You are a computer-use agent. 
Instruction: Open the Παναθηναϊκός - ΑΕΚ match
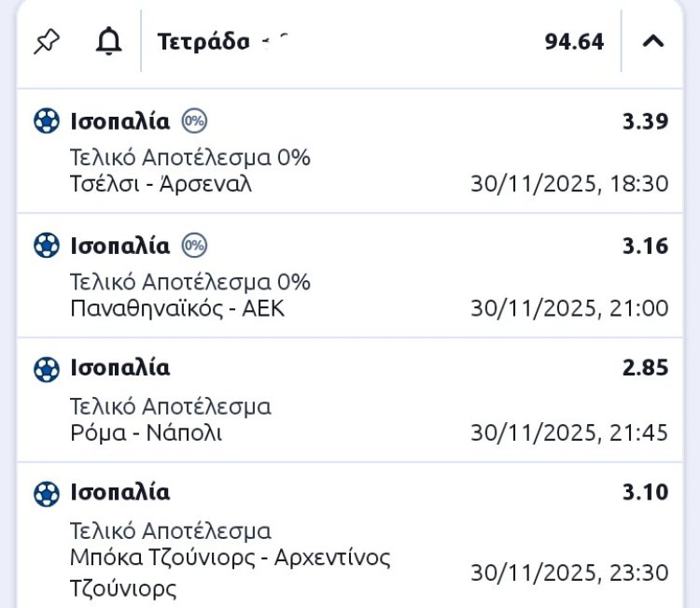[177, 308]
